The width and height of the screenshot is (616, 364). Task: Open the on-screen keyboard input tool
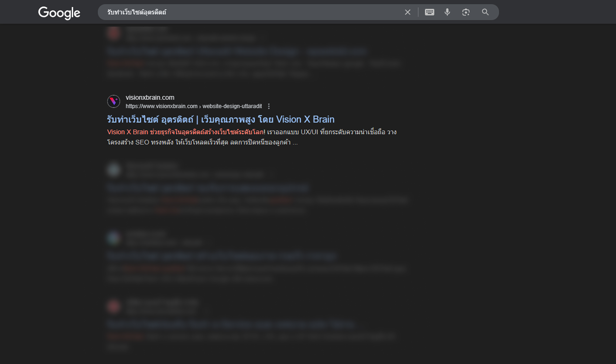tap(429, 12)
